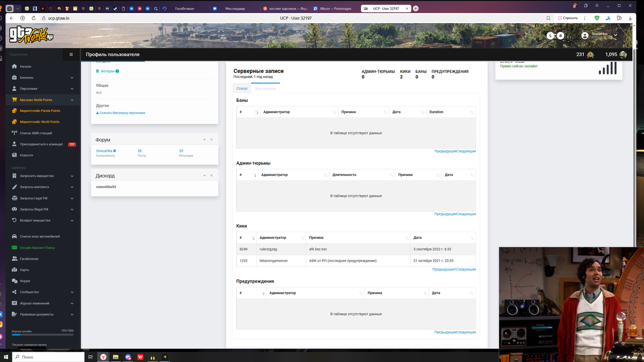Switch to Album — Postimages tab

335,9
